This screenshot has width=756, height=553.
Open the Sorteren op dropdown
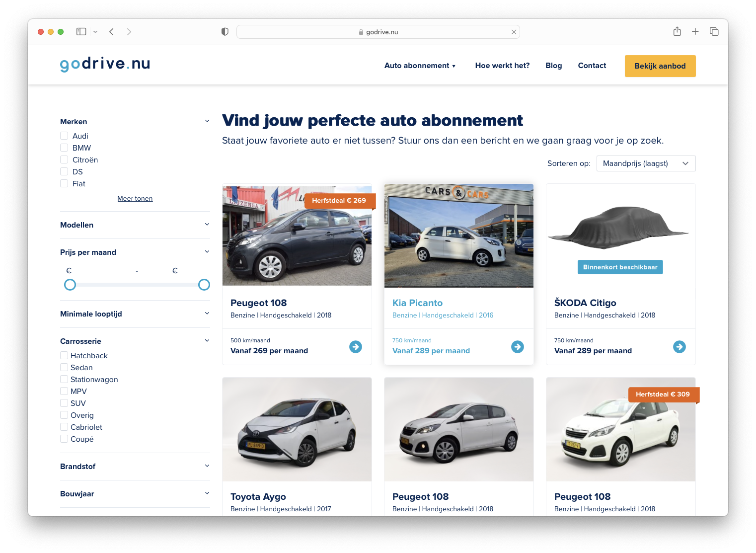646,163
